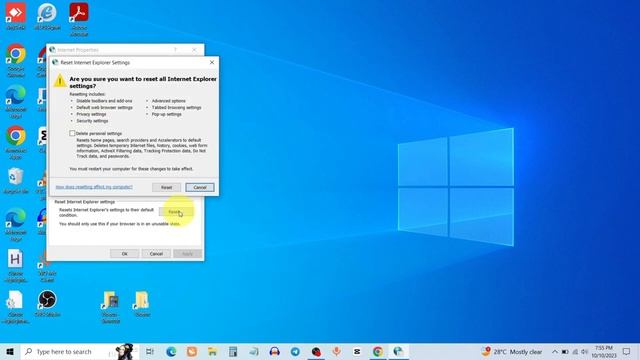Viewport: 640px width, 360px height.
Task: Click OK in the Internet Properties window
Action: coord(124,254)
